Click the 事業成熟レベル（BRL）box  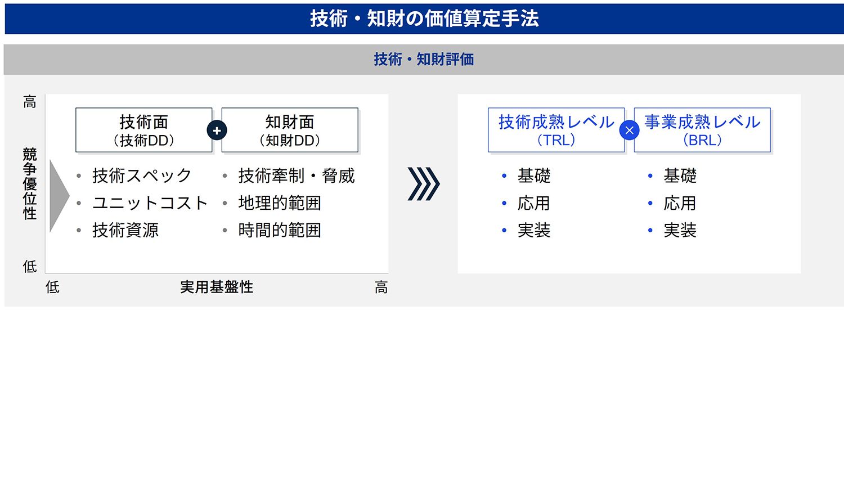point(702,130)
